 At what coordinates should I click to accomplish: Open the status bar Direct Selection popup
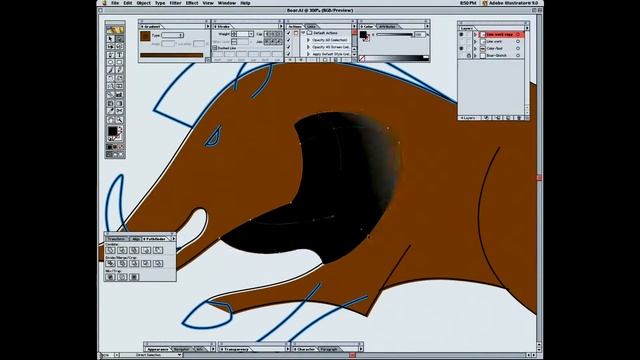pos(179,355)
